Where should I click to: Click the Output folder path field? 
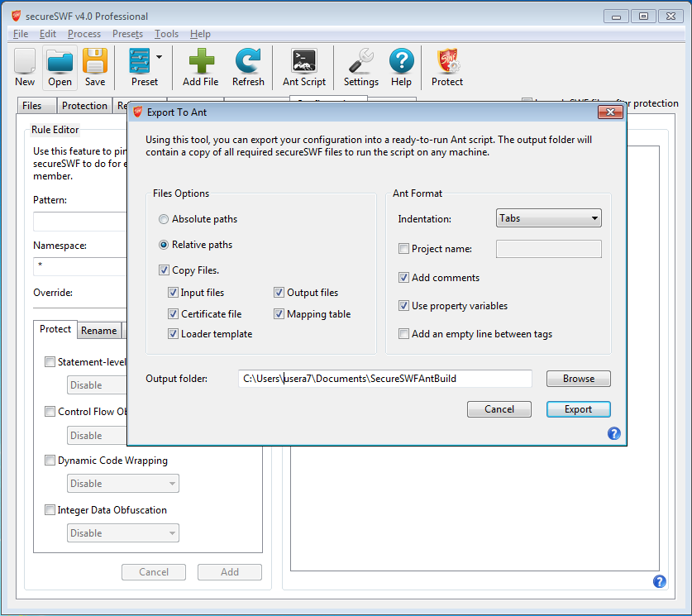[x=384, y=379]
